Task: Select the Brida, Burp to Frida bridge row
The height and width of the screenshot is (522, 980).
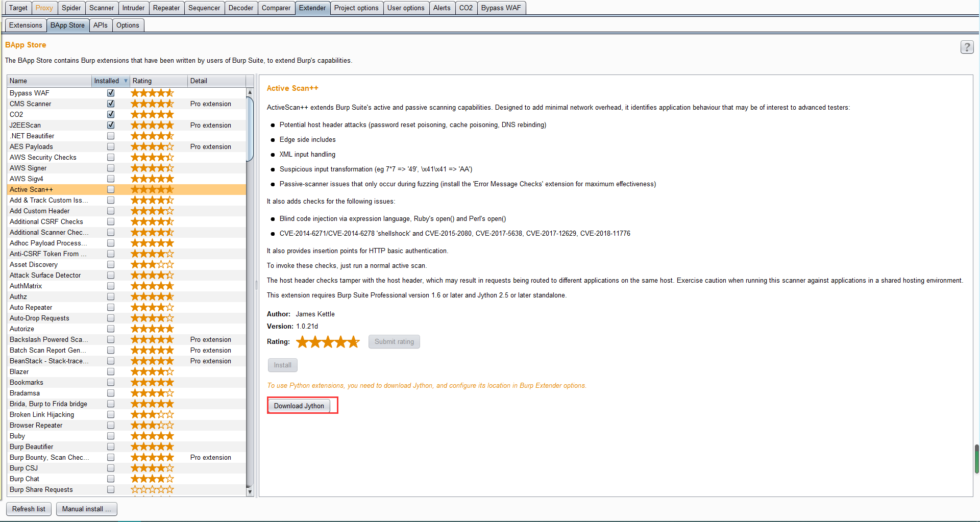Action: [x=127, y=404]
